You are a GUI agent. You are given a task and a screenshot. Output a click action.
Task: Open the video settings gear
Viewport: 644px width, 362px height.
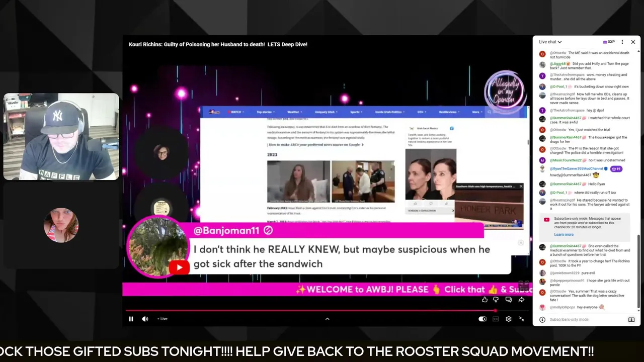point(509,319)
